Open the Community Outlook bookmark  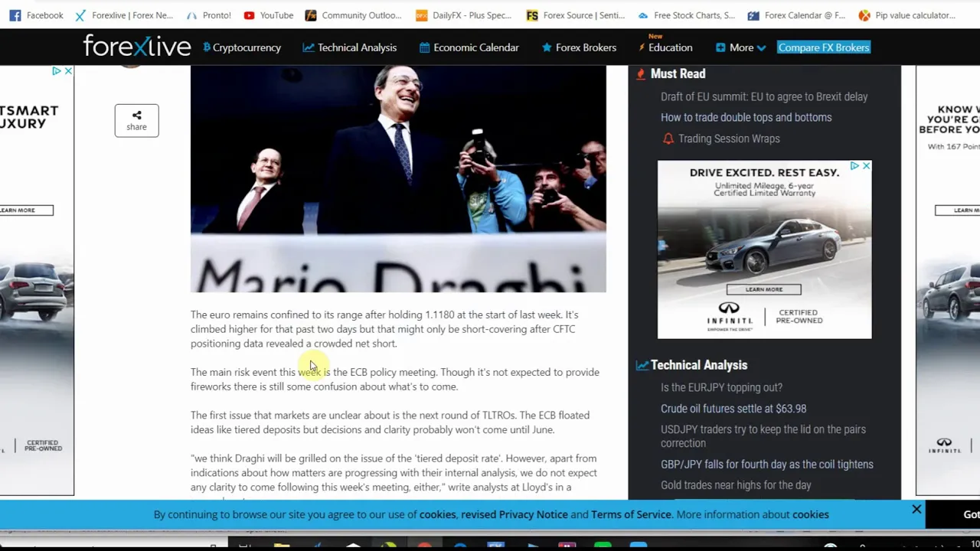point(353,15)
